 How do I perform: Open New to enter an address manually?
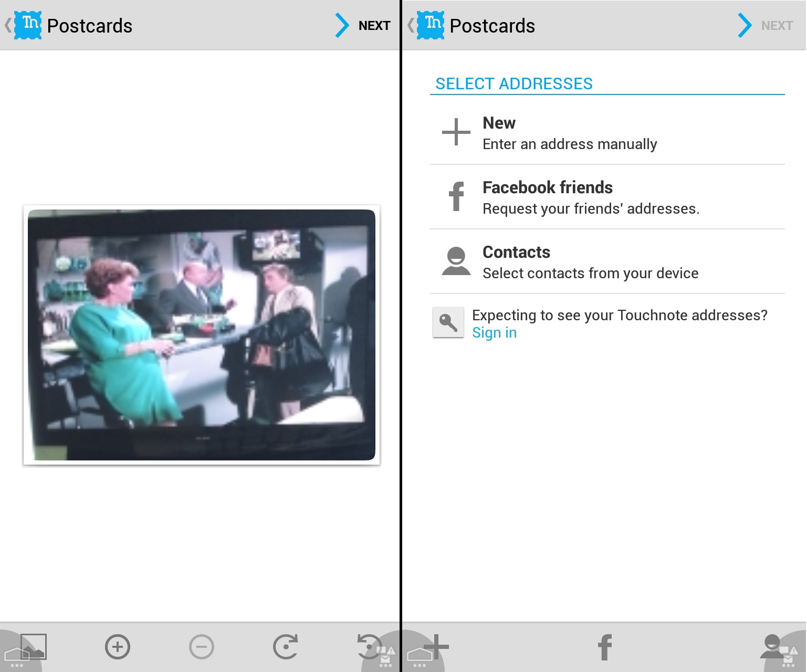coord(607,133)
